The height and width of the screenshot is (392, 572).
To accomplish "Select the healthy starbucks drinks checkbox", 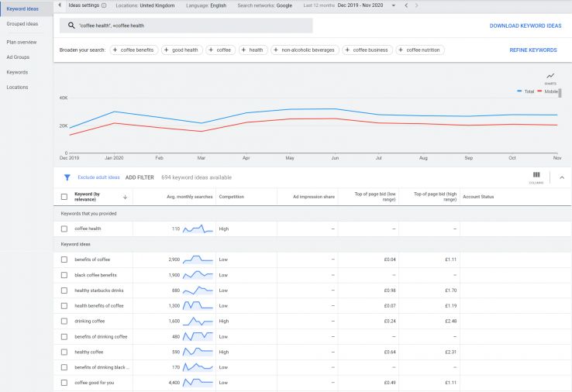I will coord(64,290).
